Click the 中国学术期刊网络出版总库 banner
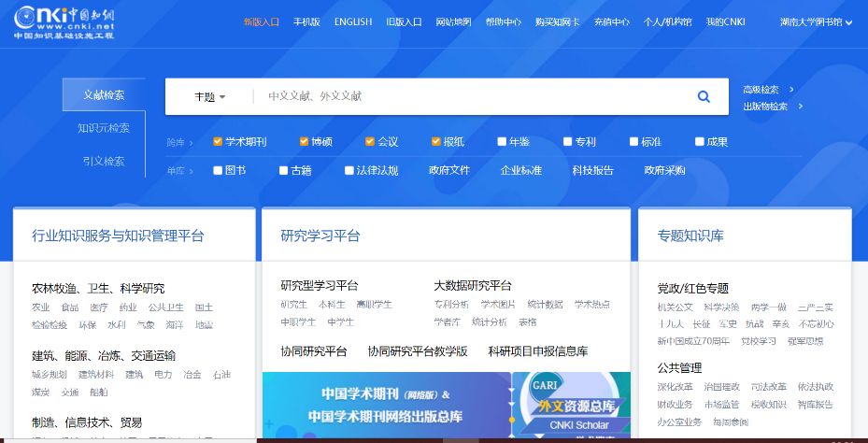 [x=386, y=406]
